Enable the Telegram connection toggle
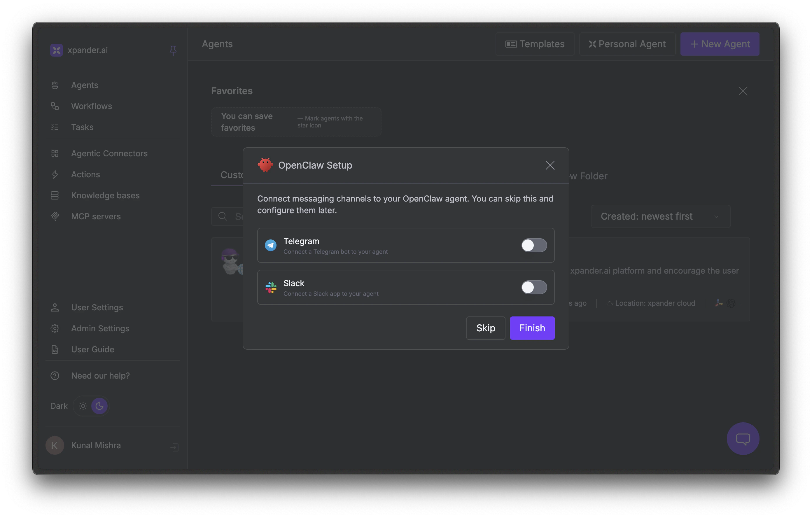This screenshot has height=518, width=812. click(534, 246)
